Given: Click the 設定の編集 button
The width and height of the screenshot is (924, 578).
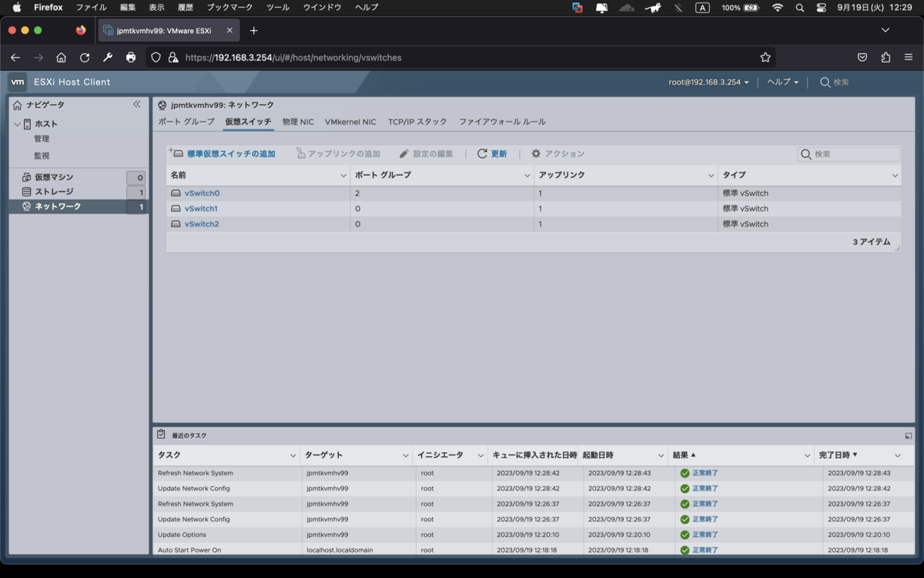Looking at the screenshot, I should pos(426,154).
